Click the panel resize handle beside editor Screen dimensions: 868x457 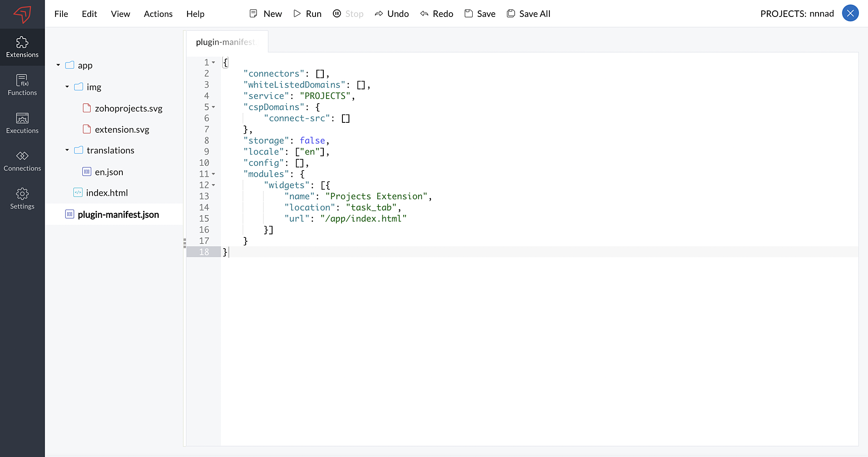[x=184, y=243]
